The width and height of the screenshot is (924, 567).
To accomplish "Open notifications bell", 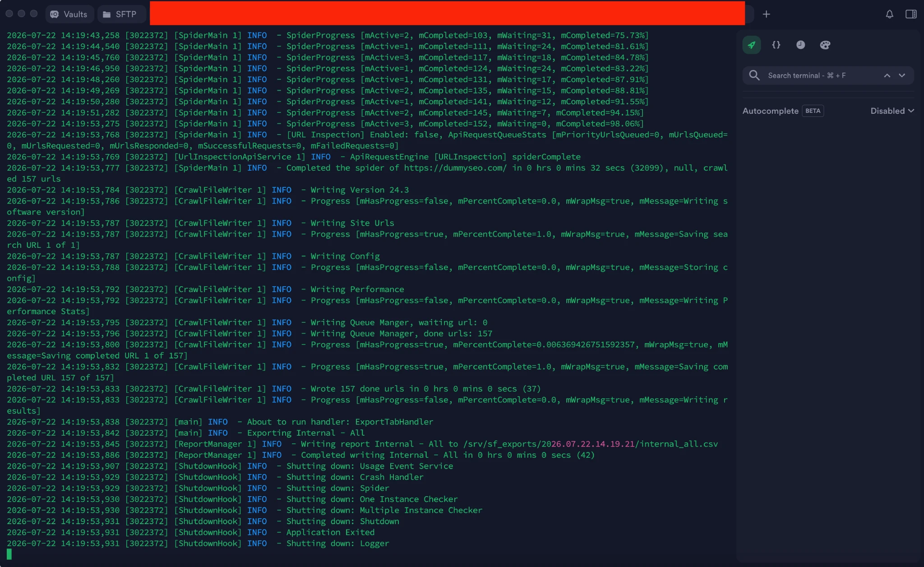I will pyautogui.click(x=889, y=14).
